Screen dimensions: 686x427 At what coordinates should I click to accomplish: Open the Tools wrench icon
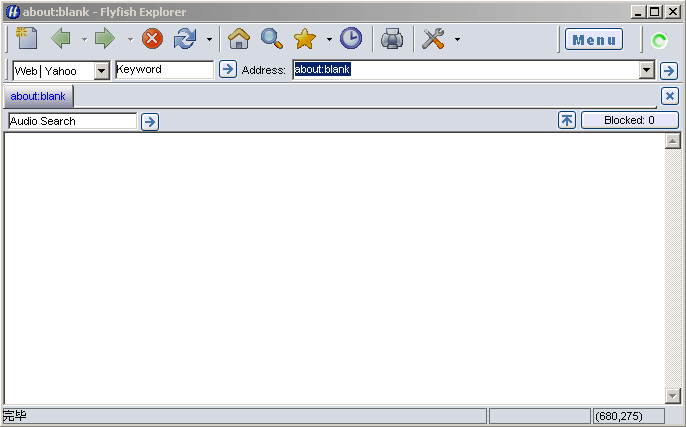tap(433, 39)
